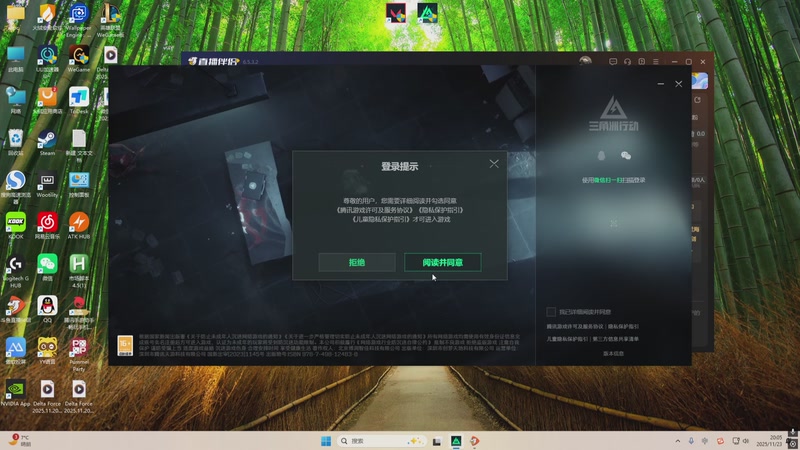The height and width of the screenshot is (450, 800).
Task: Open YY语音 desktop shortcut
Action: coord(47,352)
